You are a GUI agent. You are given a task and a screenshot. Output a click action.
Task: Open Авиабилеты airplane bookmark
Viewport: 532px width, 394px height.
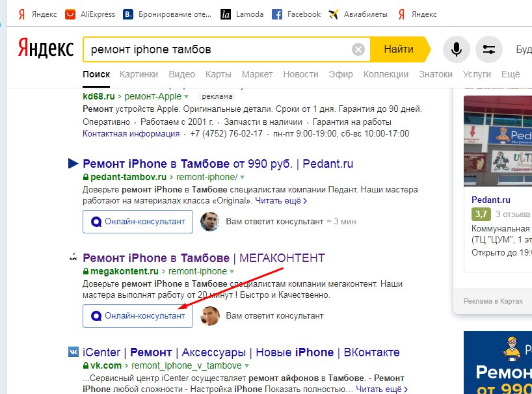[x=358, y=14]
